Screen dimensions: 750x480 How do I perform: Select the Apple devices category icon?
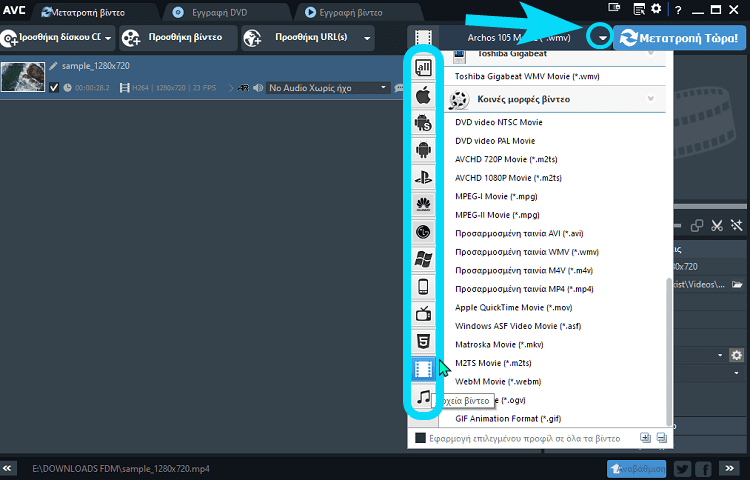[423, 96]
